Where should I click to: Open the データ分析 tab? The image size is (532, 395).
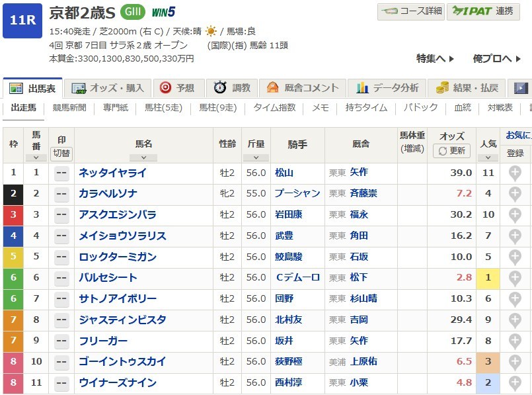387,88
